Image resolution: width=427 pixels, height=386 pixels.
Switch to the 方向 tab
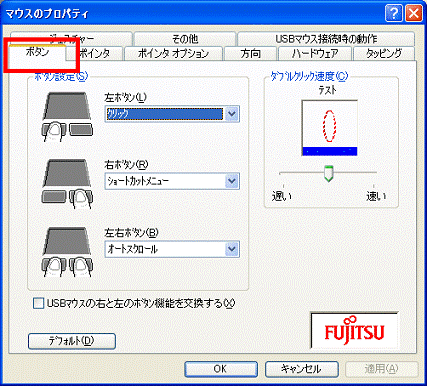pos(251,53)
